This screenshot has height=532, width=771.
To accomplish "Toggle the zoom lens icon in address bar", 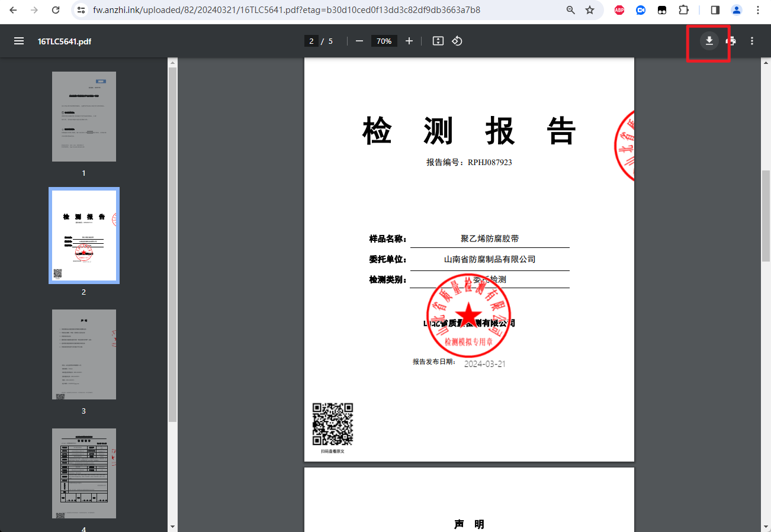I will (570, 10).
